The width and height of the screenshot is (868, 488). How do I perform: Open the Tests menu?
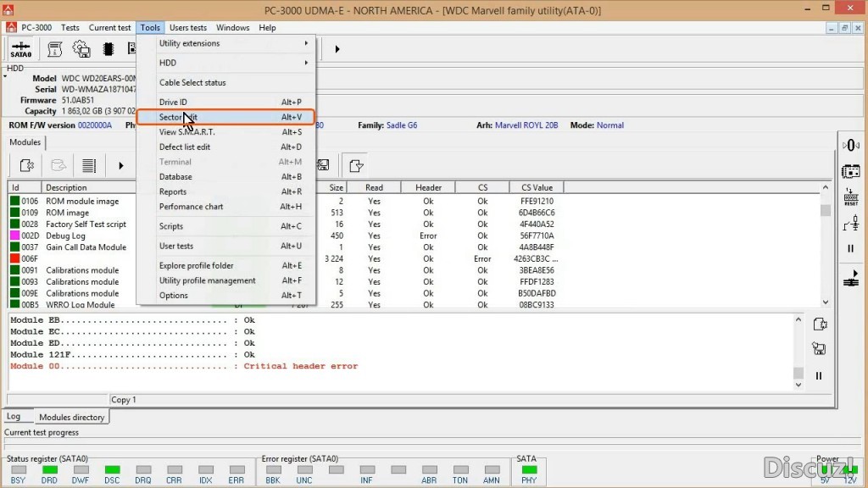(x=70, y=28)
